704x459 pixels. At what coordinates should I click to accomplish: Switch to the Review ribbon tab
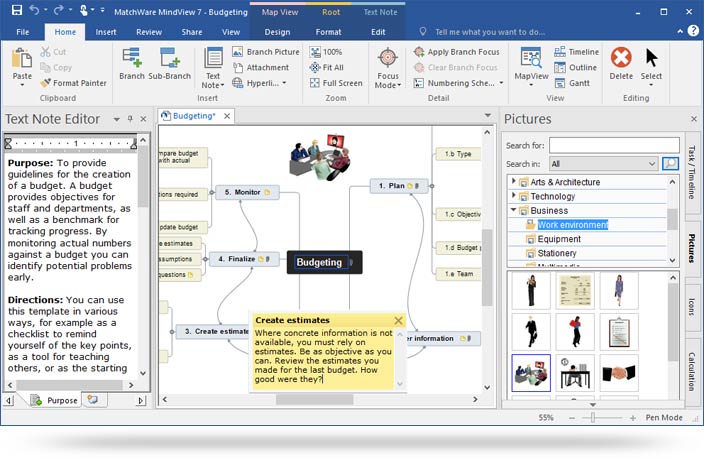coord(149,32)
